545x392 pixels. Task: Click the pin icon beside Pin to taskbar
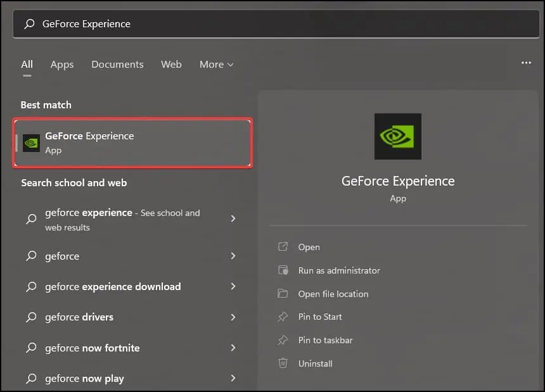[283, 340]
